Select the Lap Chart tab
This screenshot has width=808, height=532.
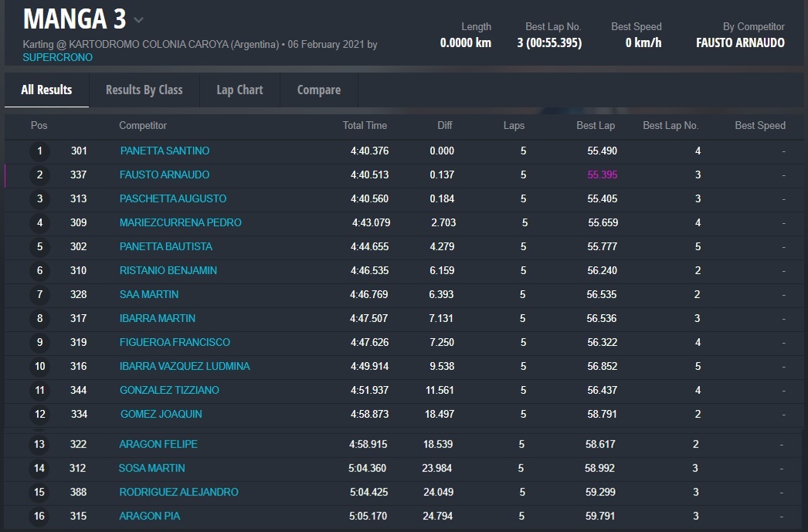[x=239, y=90]
